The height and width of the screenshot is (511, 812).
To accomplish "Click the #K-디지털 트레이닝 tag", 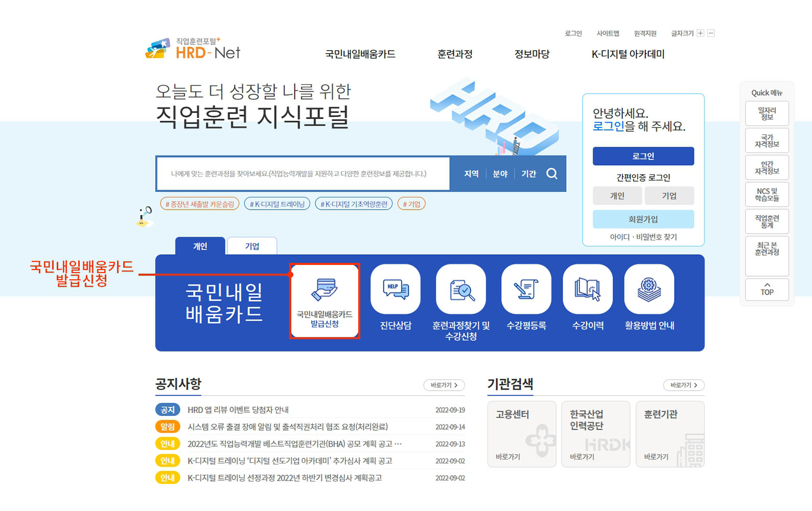I will pos(277,204).
